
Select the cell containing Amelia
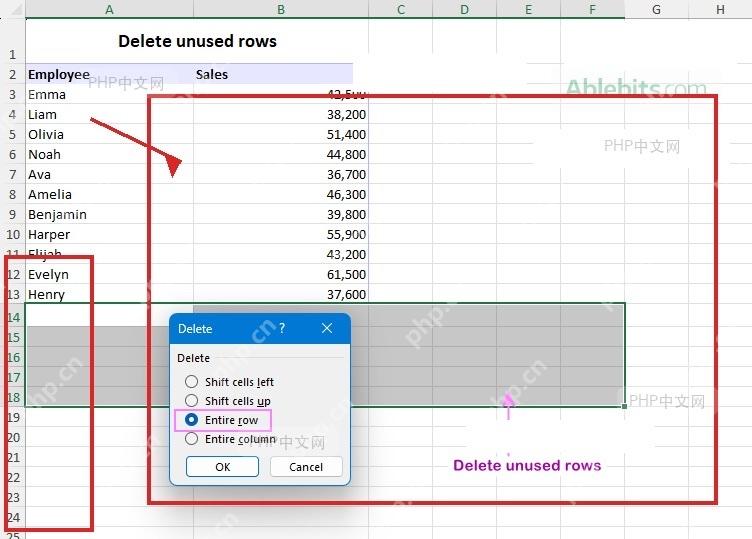point(109,194)
